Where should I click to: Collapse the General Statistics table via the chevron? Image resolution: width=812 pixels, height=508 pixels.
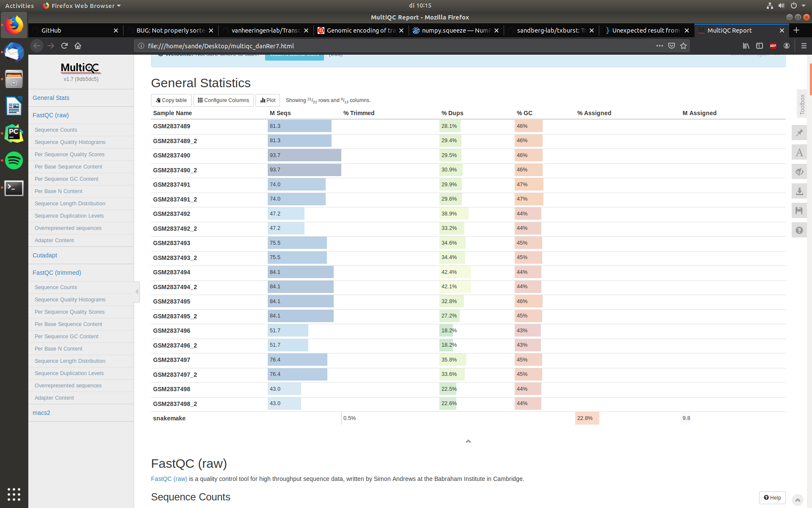468,441
